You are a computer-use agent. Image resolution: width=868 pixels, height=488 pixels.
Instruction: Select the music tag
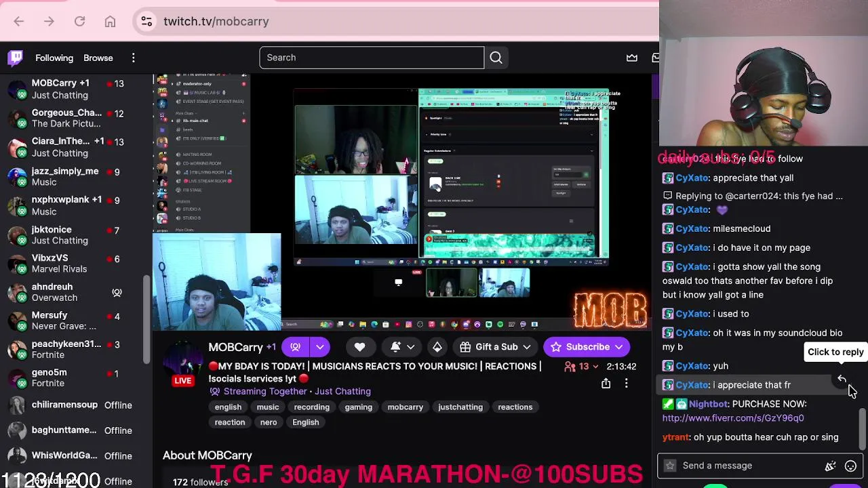point(268,407)
